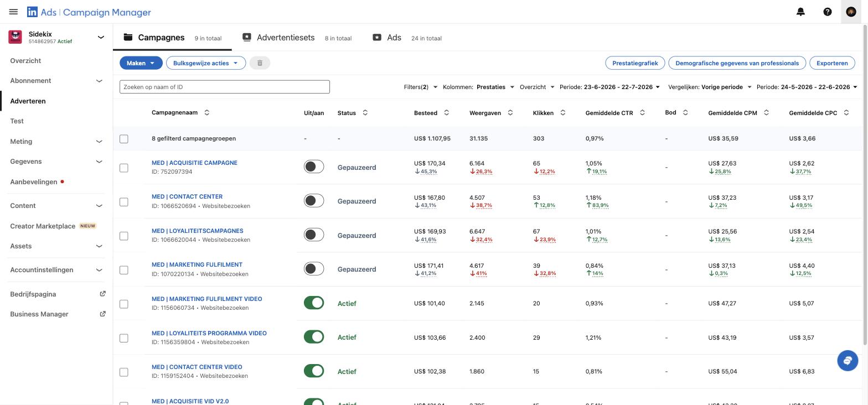This screenshot has height=405, width=868.
Task: Open the chat support bubble
Action: pos(848,361)
